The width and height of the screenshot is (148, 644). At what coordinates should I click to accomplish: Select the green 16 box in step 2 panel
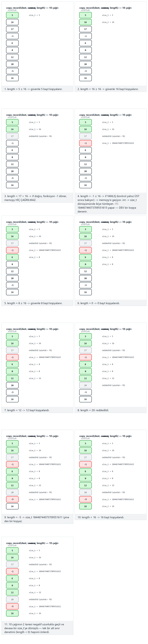point(86,22)
